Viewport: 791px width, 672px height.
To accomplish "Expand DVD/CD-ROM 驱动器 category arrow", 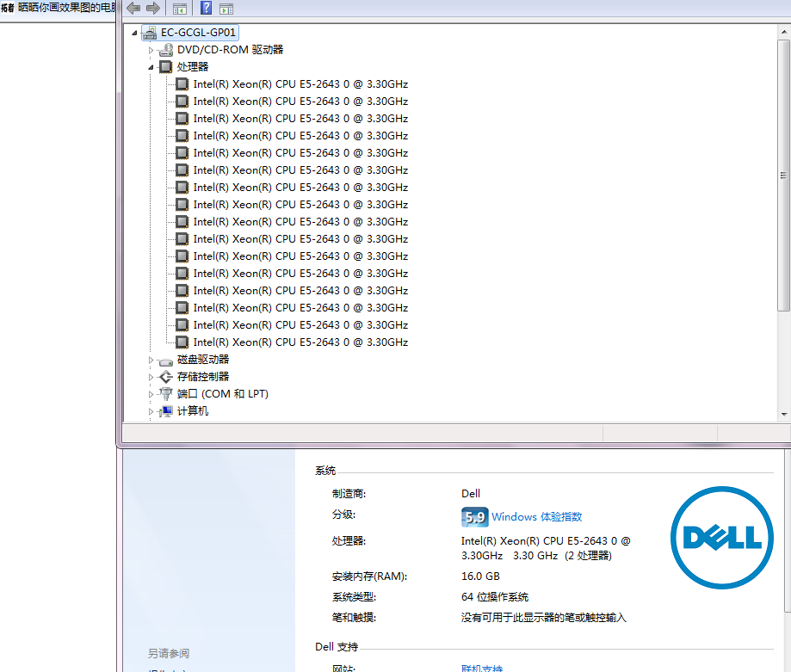I will point(151,50).
